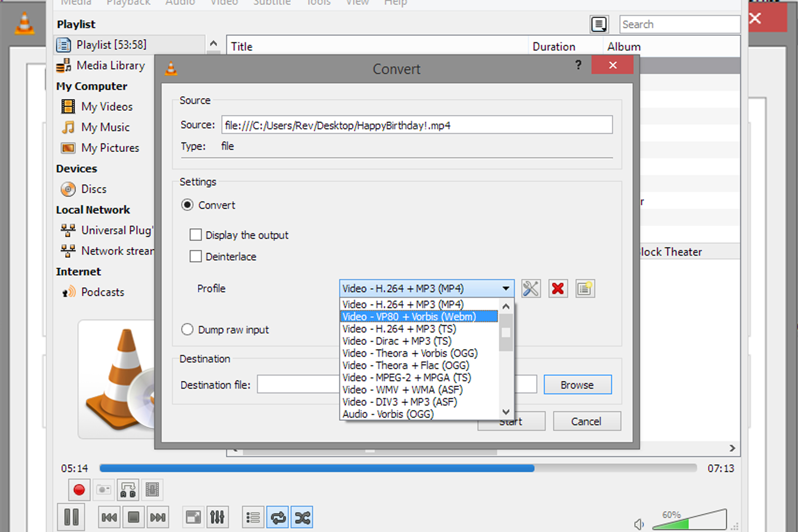The height and width of the screenshot is (532, 798).
Task: Skip to next media track
Action: (158, 517)
